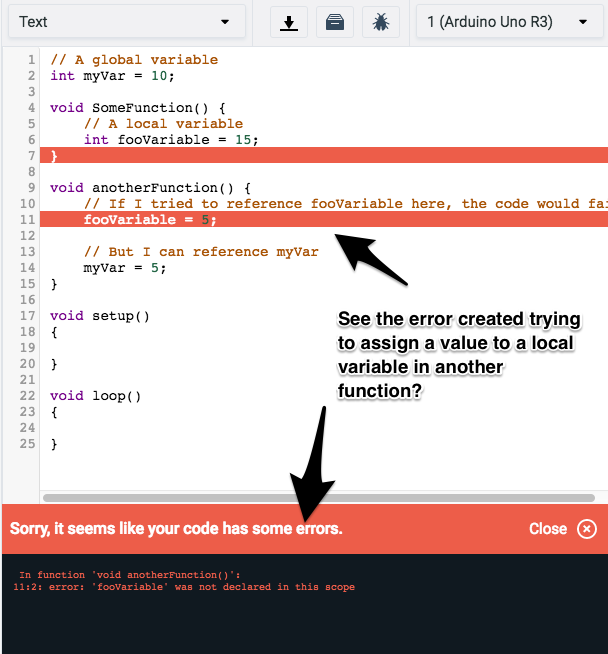
Task: Click the 'Sorry, it seems like your code has some errors.' message
Action: click(176, 529)
